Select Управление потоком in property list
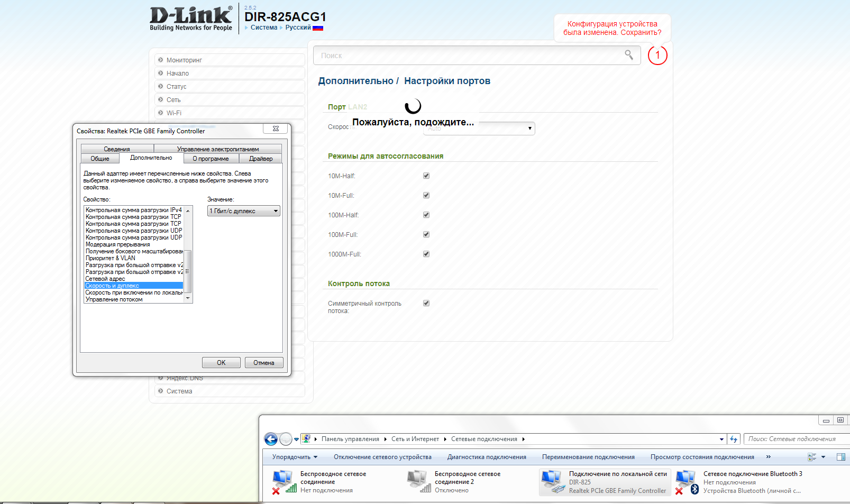 [134, 299]
